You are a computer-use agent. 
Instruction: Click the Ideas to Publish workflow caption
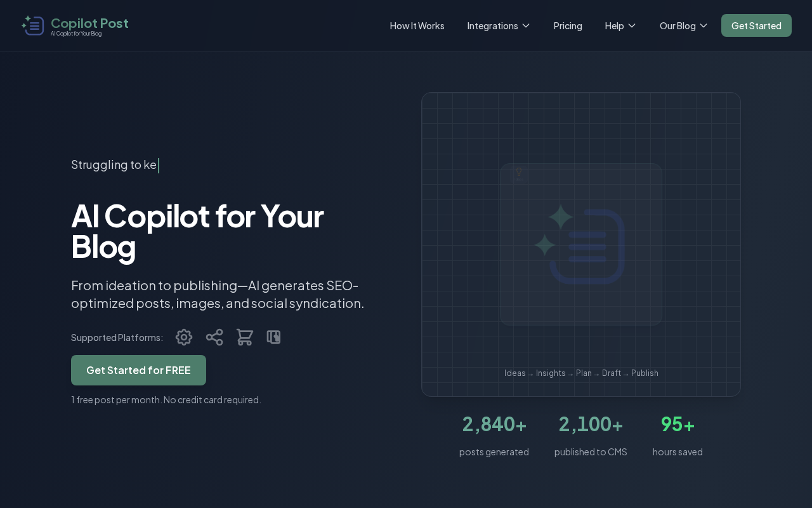(x=581, y=373)
